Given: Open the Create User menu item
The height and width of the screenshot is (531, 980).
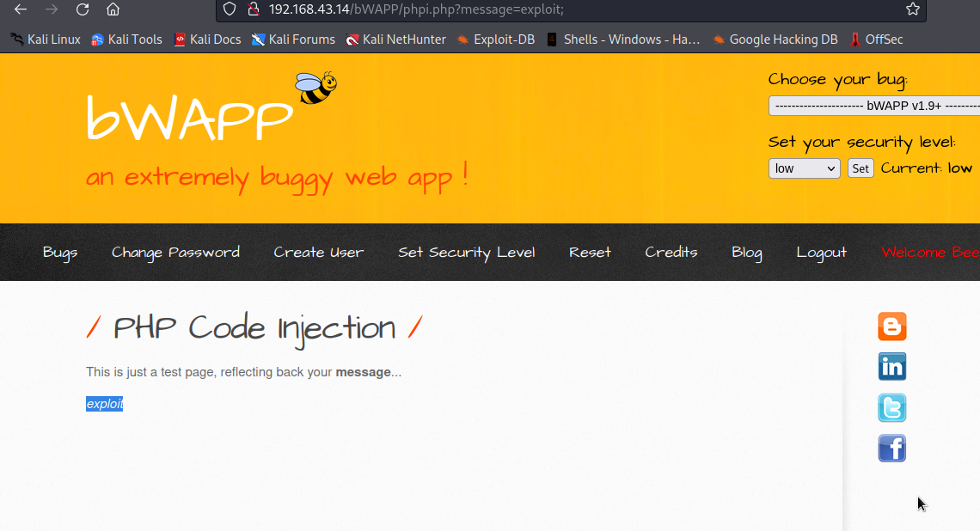Looking at the screenshot, I should coord(318,253).
